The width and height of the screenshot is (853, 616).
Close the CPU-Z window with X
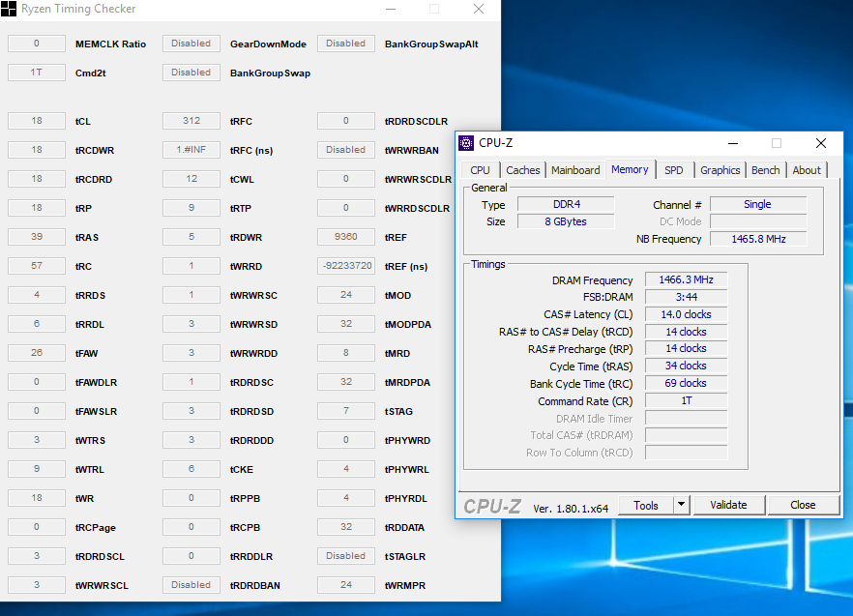pos(821,143)
